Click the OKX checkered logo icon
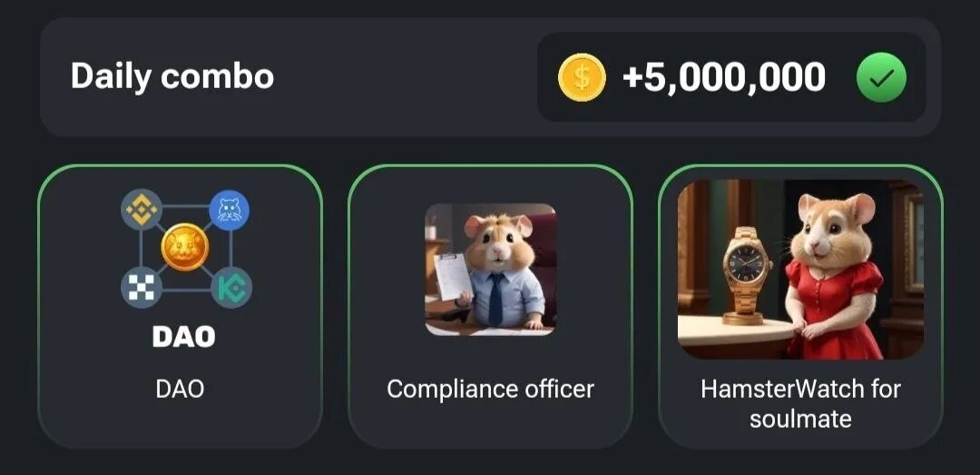Screen dimensions: 980x475 tap(142, 287)
